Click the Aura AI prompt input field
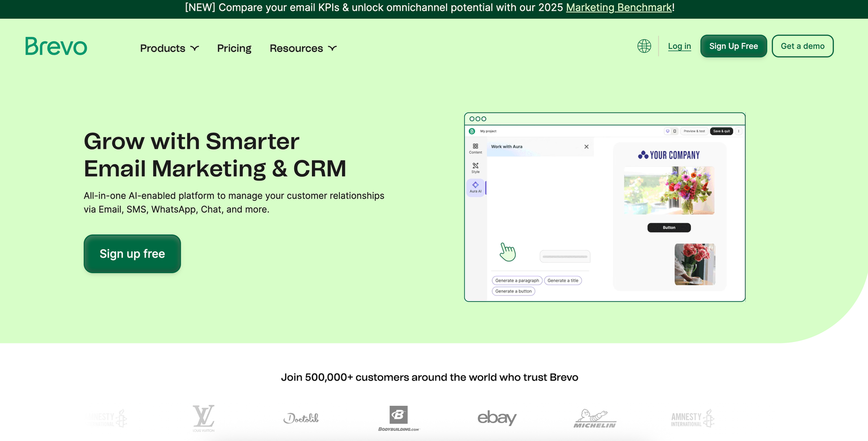868x441 pixels. click(x=565, y=256)
